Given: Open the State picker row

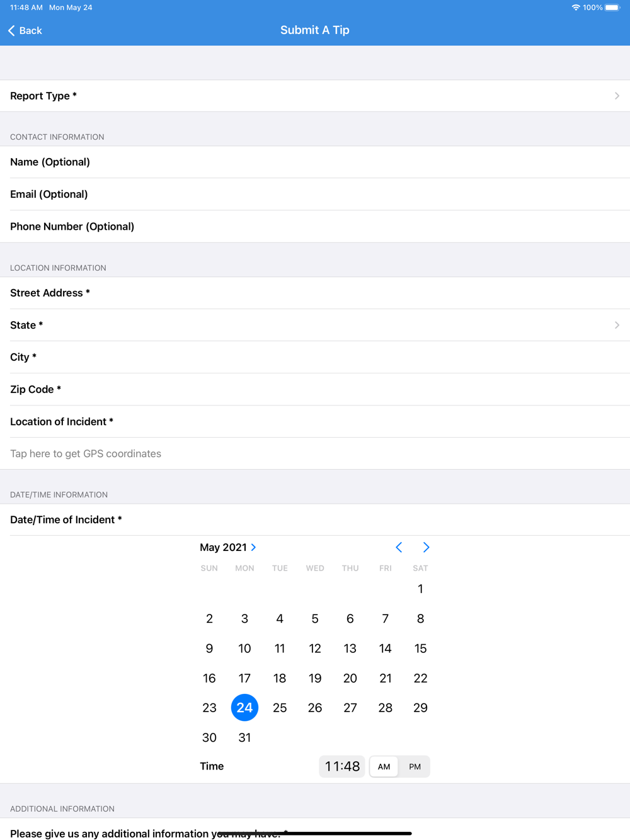Looking at the screenshot, I should (315, 325).
